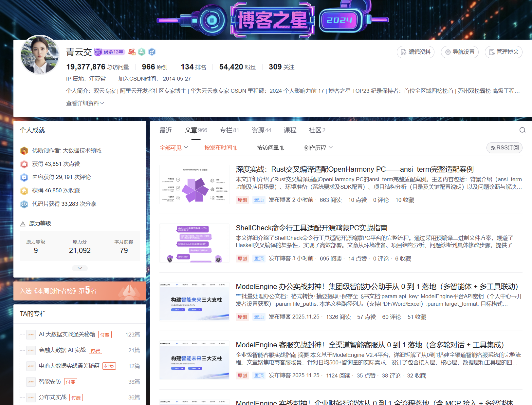Viewport: 532px width, 405px height.
Task: Click the 19,377,876 总访问量 stat
Action: click(98, 67)
